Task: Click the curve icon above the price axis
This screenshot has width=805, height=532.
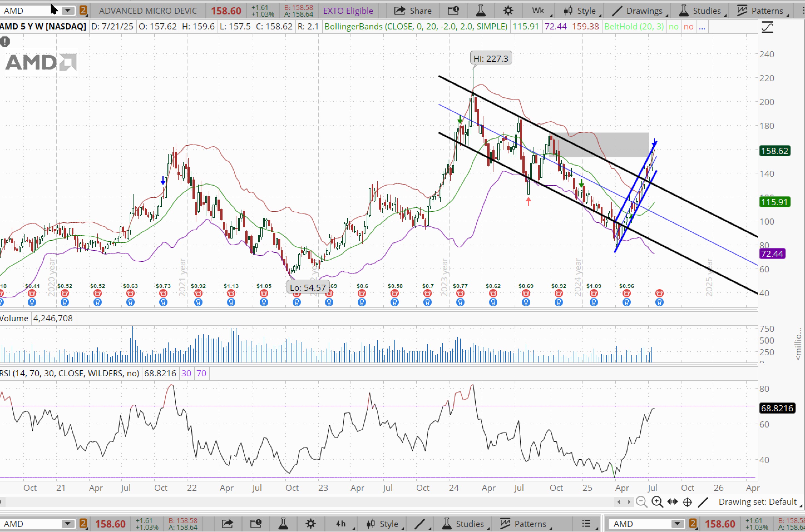Action: (767, 27)
